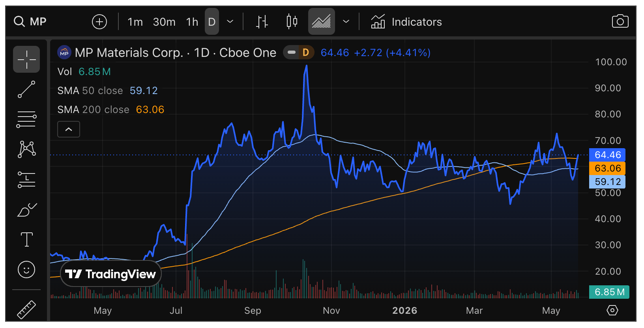Select the 30m timeframe

[x=164, y=22]
